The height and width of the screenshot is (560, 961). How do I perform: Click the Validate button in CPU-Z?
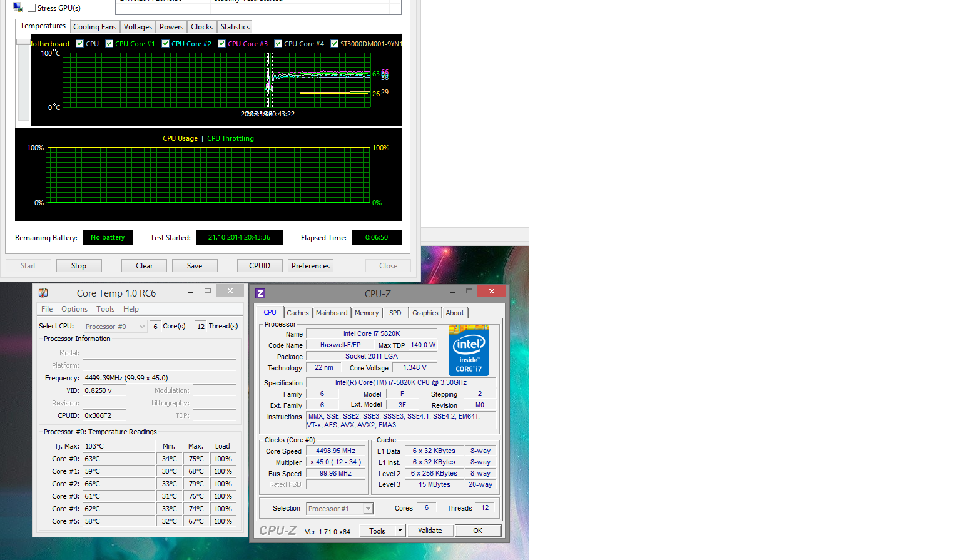[x=430, y=531]
